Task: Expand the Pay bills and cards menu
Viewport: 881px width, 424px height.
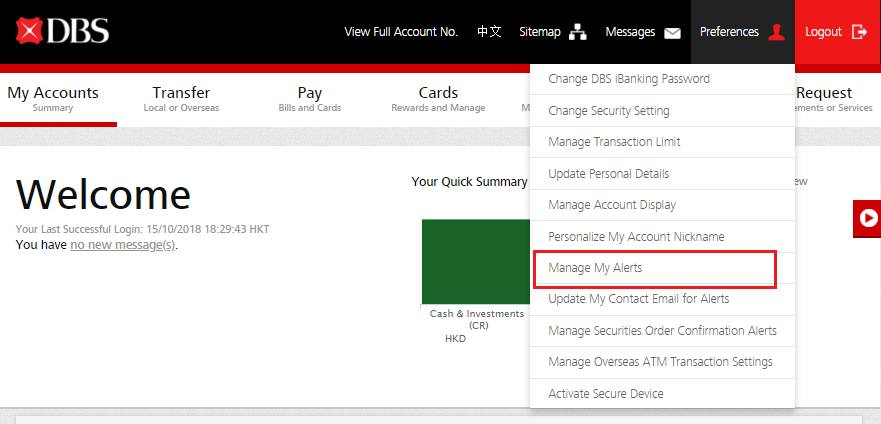Action: [310, 98]
